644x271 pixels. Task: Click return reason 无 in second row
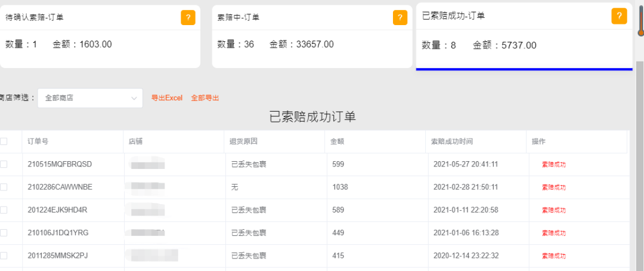pyautogui.click(x=235, y=187)
